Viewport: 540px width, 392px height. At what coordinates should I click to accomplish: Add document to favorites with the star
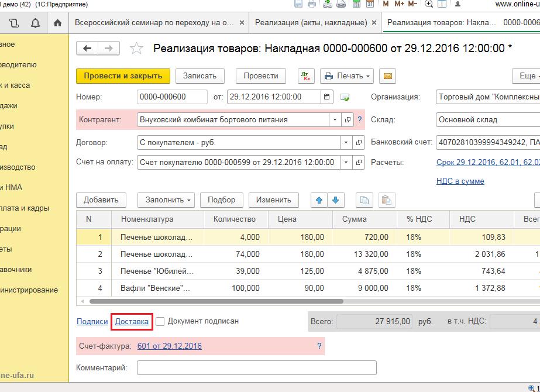[x=136, y=48]
